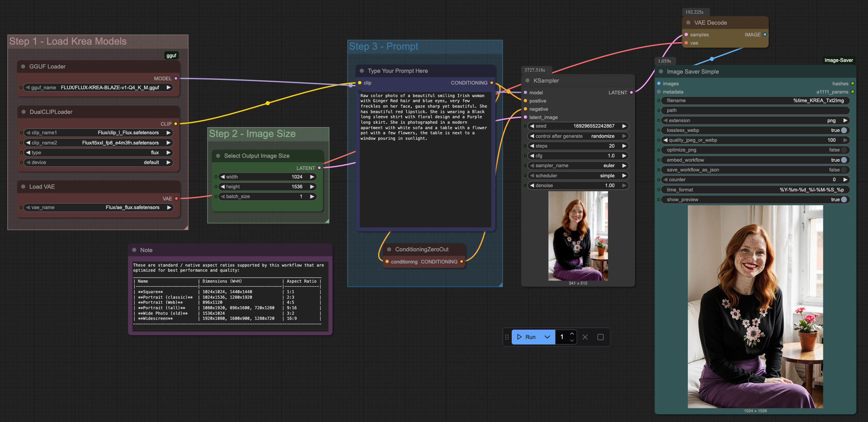The width and height of the screenshot is (868, 422).
Task: Collapse the Note node via its dot
Action: (134, 250)
